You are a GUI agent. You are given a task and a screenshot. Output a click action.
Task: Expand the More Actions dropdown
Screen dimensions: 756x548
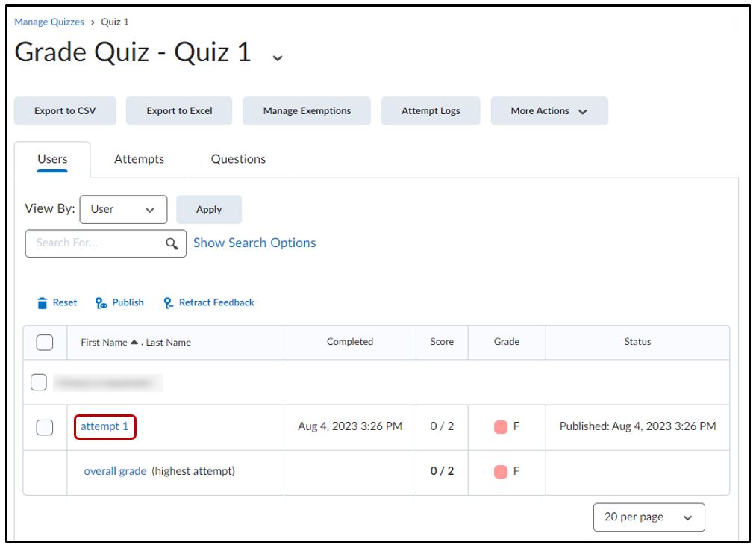[549, 111]
